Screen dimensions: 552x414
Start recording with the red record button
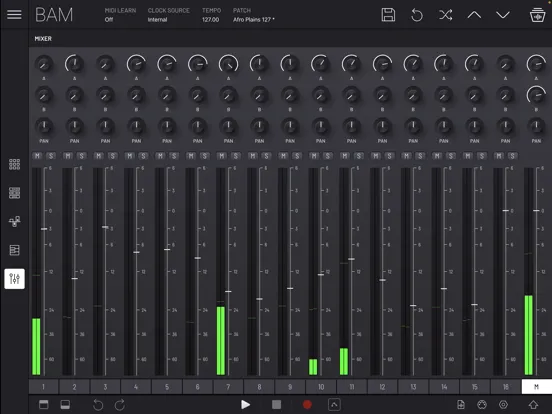pos(307,405)
